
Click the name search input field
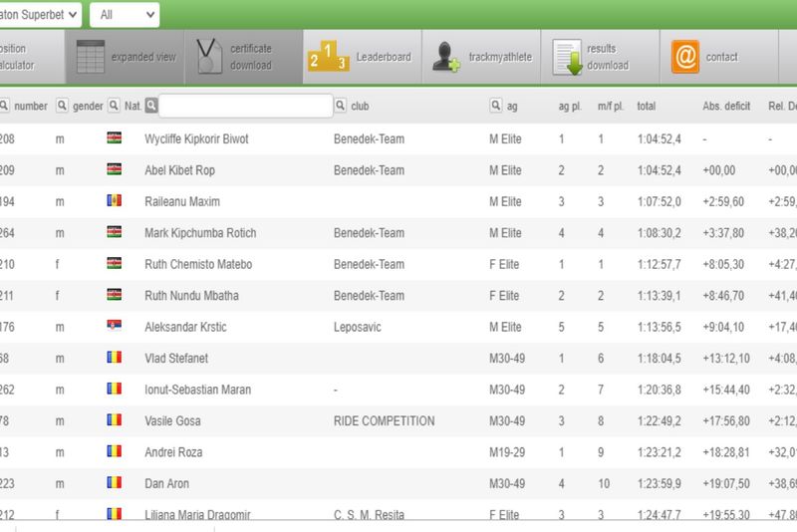click(245, 106)
